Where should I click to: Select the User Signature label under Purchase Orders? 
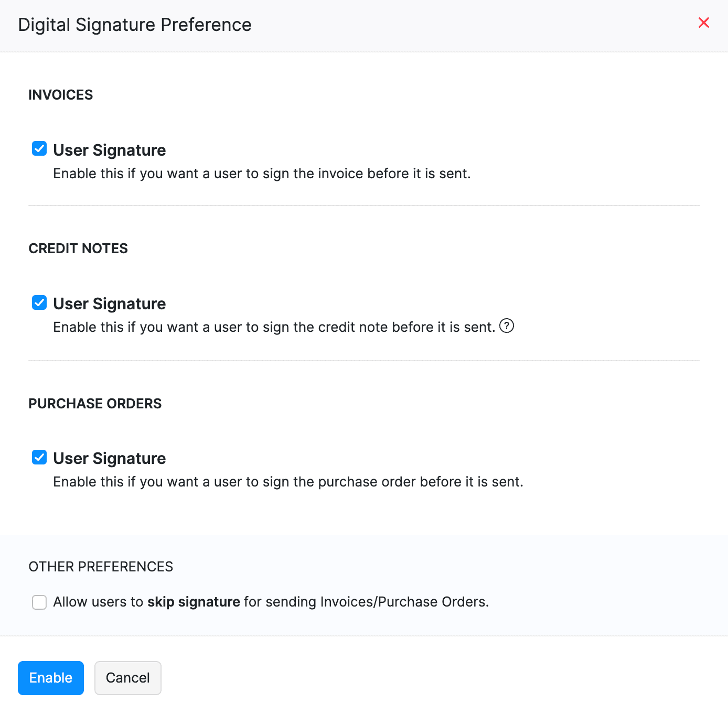(109, 458)
